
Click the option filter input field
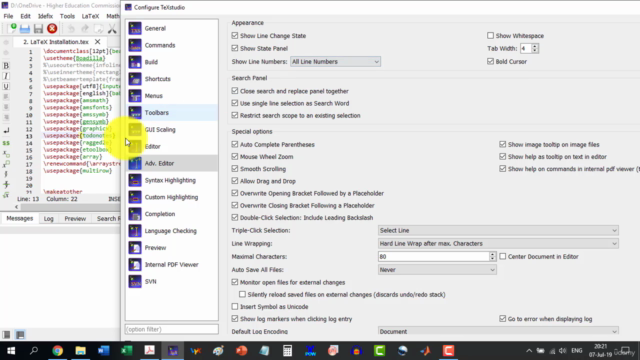[x=171, y=329]
